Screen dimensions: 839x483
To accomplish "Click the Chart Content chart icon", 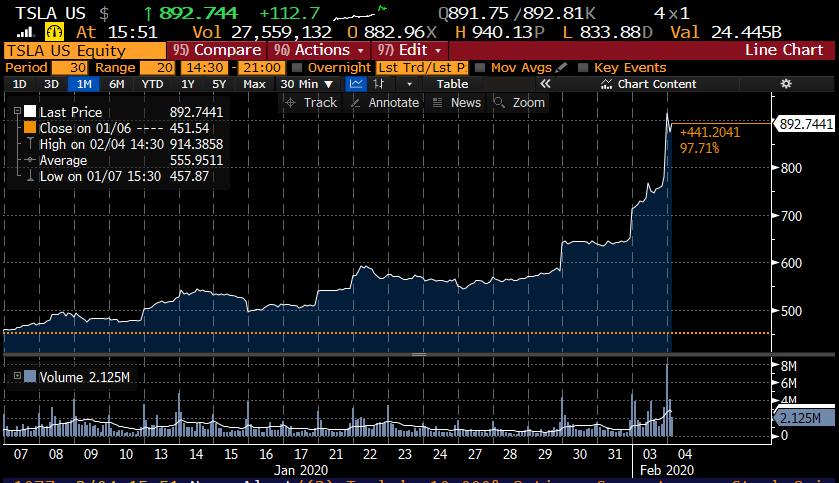I will point(606,84).
